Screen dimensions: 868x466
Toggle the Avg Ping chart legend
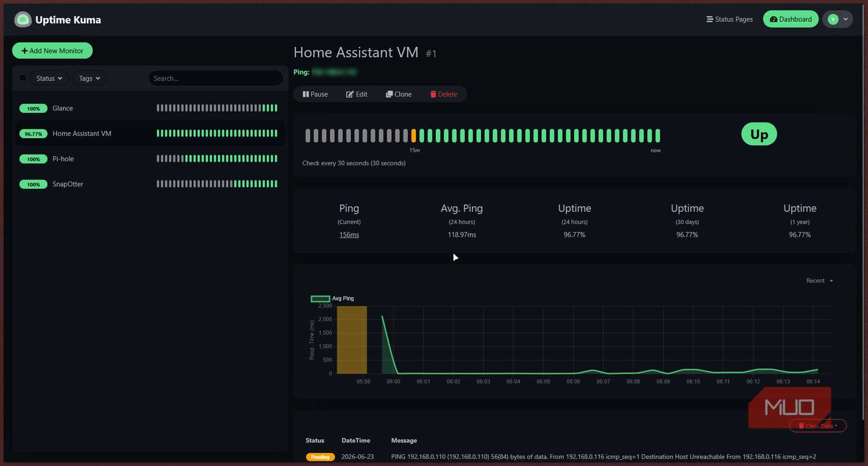[333, 298]
